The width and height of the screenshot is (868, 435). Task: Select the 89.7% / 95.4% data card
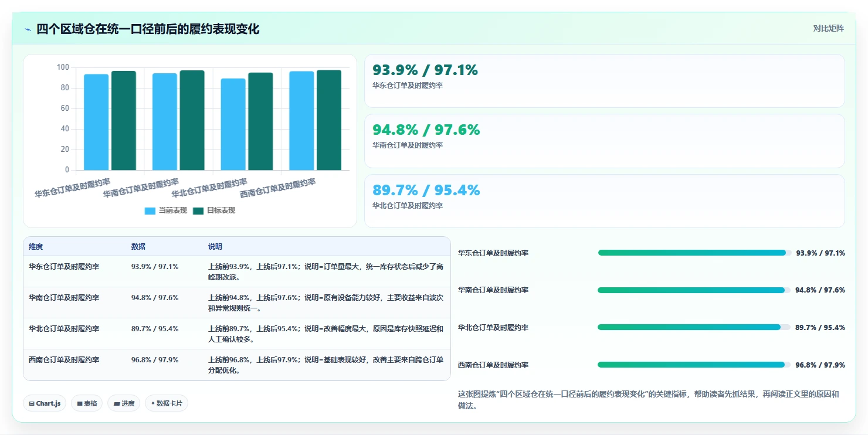pos(605,201)
